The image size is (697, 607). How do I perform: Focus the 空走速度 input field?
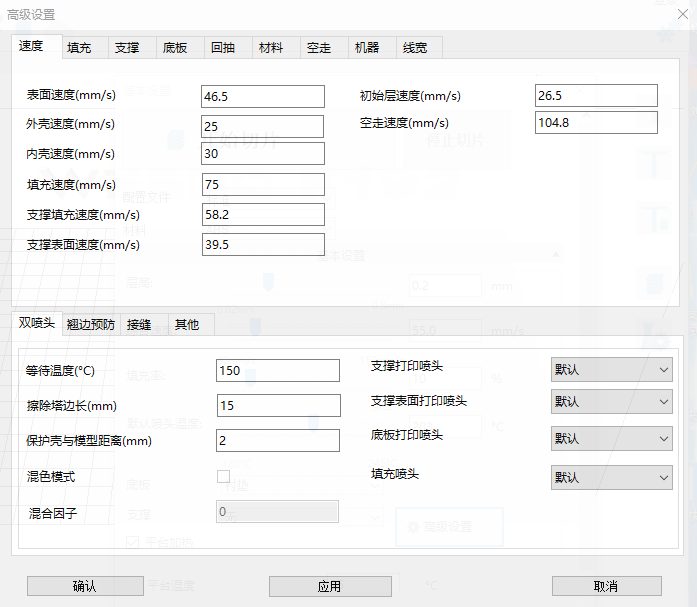point(596,122)
